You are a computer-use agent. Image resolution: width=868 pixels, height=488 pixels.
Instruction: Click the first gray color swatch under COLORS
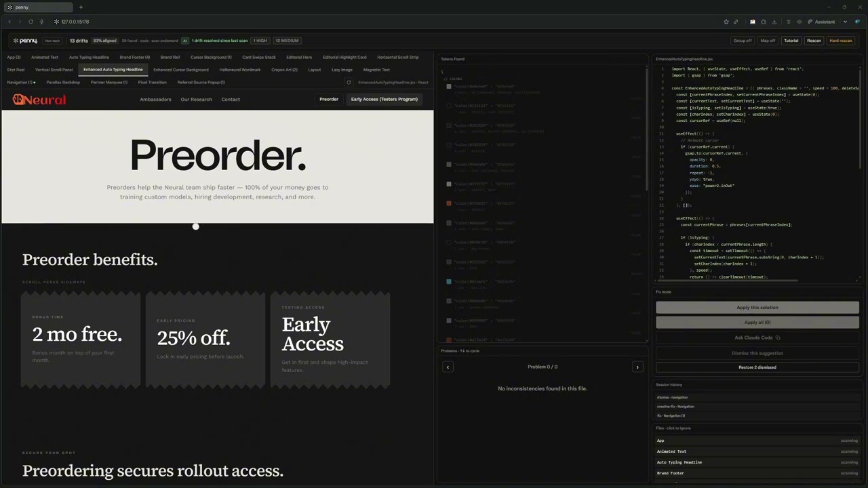pos(449,87)
